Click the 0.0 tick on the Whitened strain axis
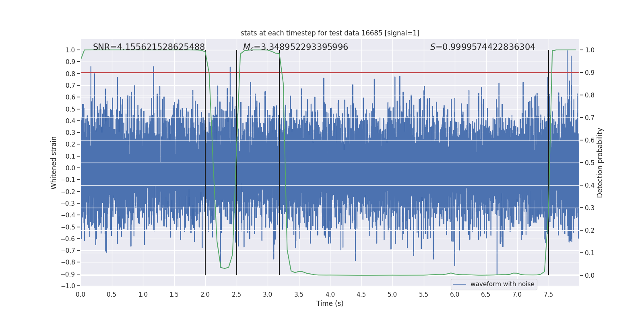 (70, 168)
